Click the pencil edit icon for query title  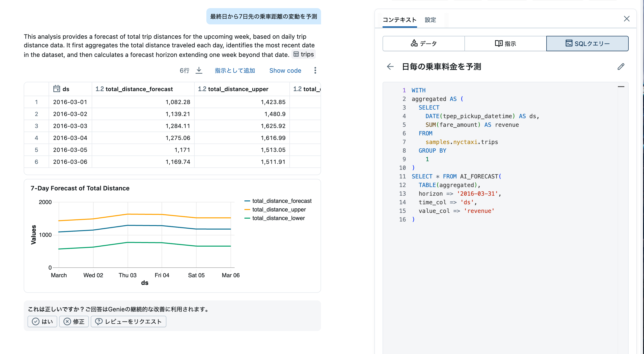pyautogui.click(x=621, y=67)
